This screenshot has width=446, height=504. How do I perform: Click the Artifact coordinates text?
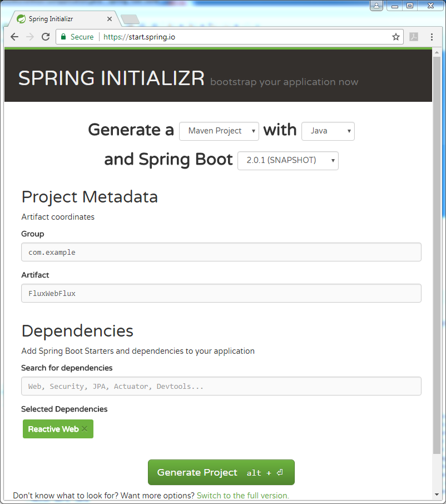click(x=58, y=217)
